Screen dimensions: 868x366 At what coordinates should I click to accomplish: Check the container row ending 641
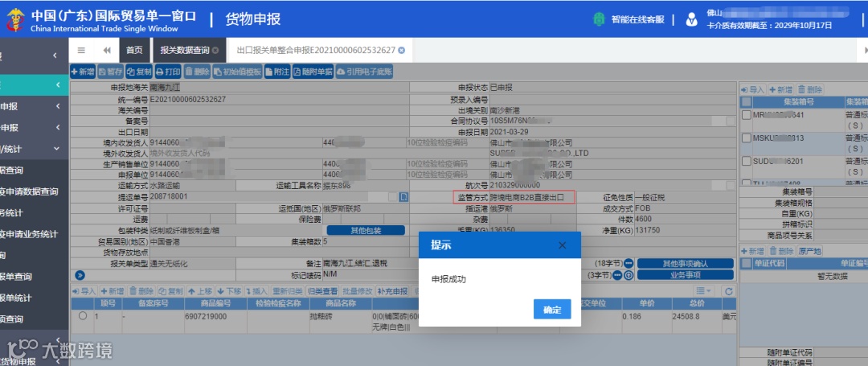click(x=746, y=115)
